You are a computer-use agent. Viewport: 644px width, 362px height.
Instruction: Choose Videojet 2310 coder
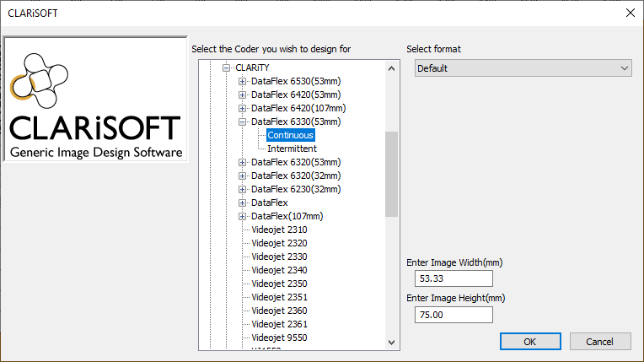click(x=279, y=230)
